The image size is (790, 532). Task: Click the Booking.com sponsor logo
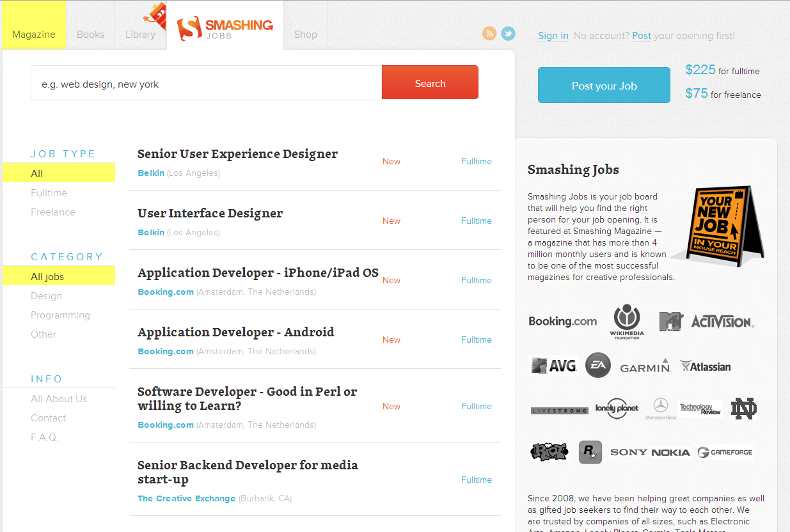563,322
